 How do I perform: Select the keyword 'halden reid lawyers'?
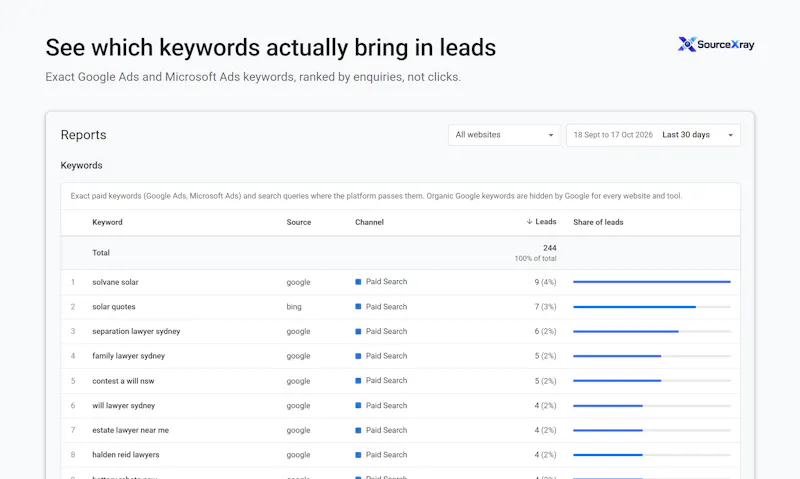[126, 455]
